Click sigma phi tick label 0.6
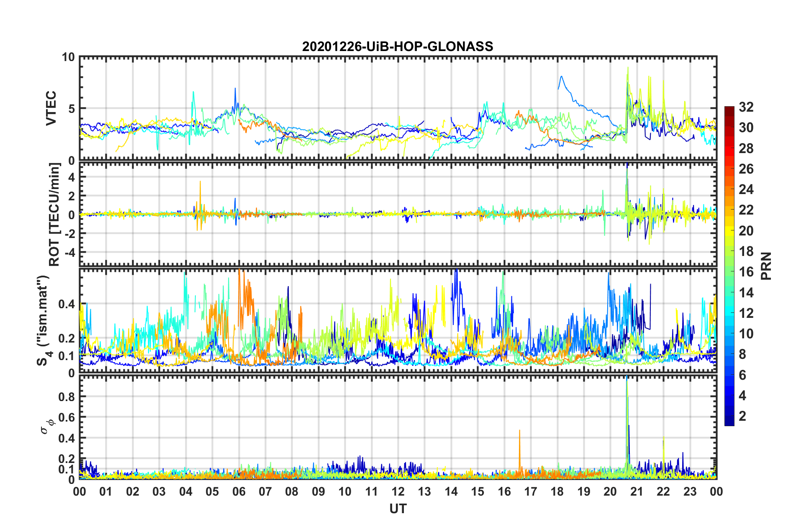Screen dimensions: 796x532 click(x=67, y=417)
